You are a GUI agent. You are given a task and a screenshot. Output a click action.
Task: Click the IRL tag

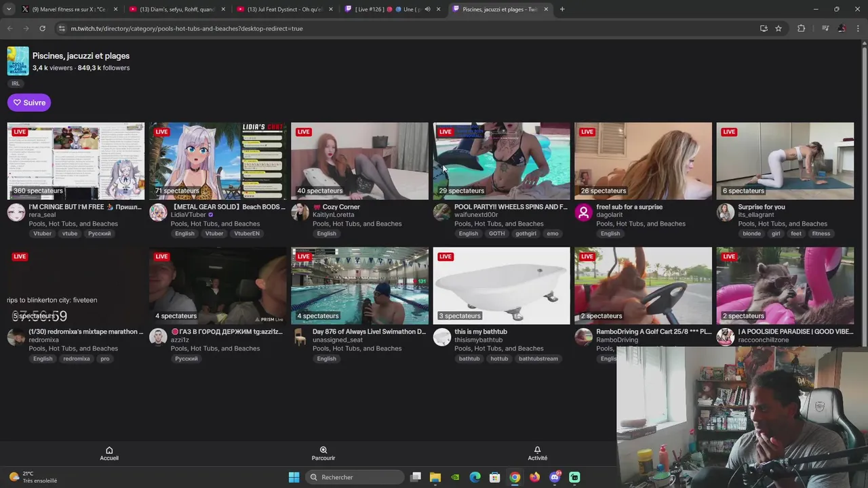point(16,83)
